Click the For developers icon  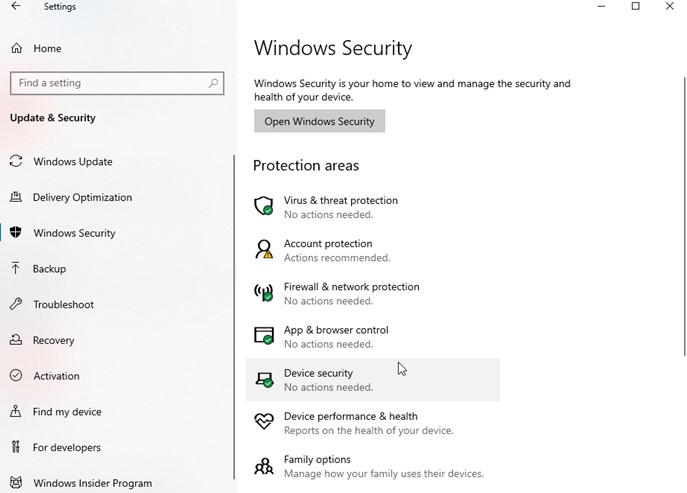16,447
